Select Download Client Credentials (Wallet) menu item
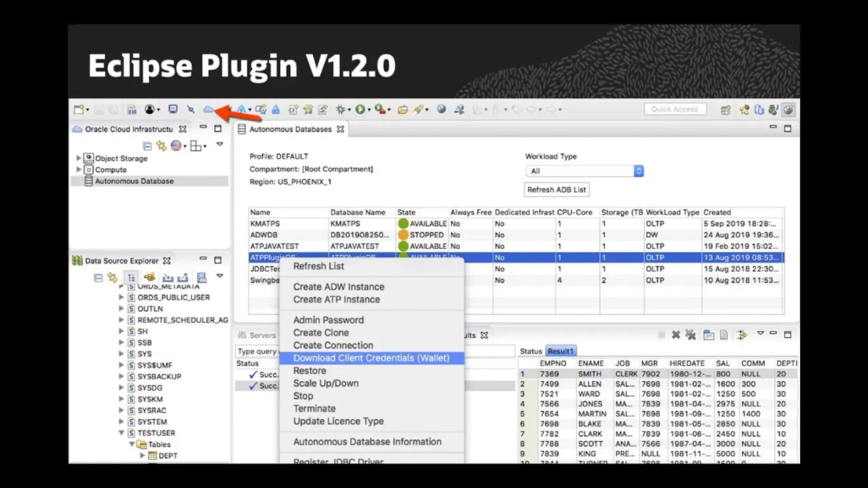 click(372, 358)
